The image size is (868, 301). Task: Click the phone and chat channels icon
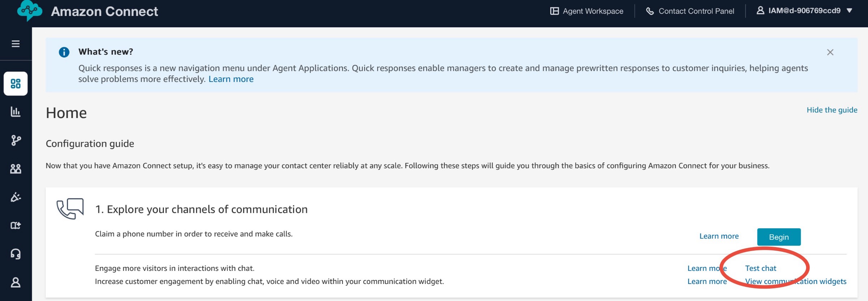(x=70, y=209)
